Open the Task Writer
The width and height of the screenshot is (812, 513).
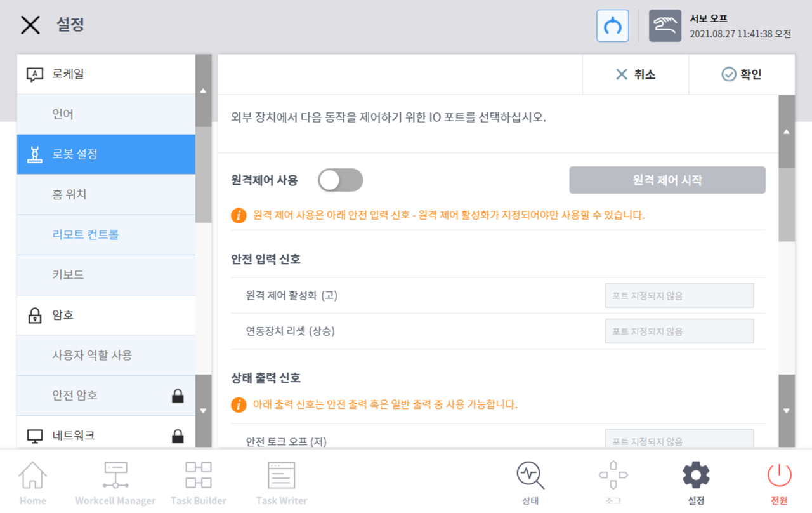[281, 481]
